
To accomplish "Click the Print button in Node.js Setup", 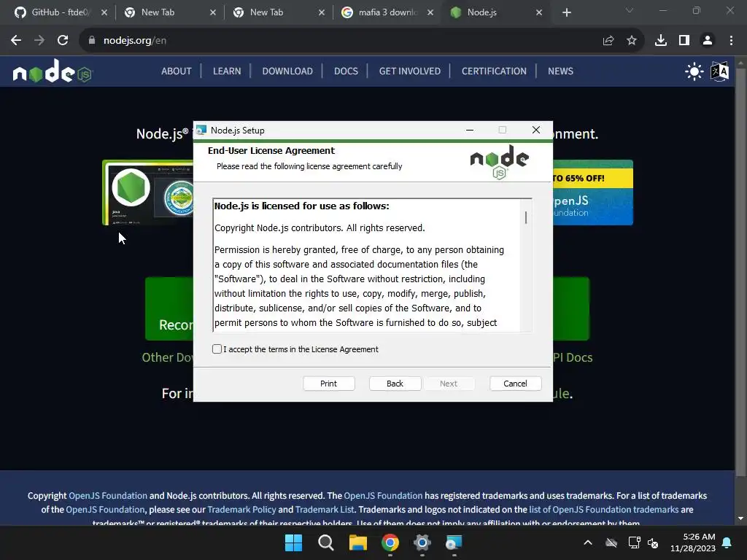I will tap(329, 384).
